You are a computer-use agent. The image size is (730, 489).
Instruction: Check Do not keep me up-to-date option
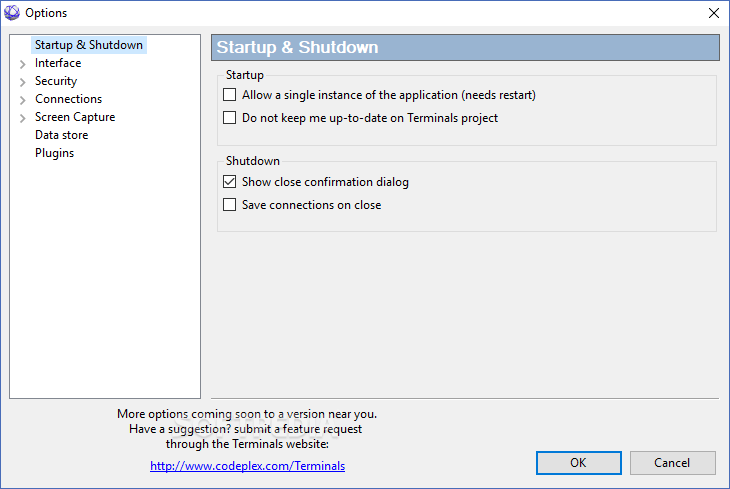click(x=230, y=117)
